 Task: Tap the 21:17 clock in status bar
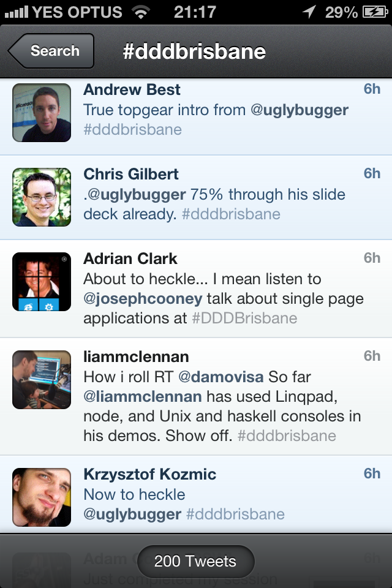[x=195, y=12]
